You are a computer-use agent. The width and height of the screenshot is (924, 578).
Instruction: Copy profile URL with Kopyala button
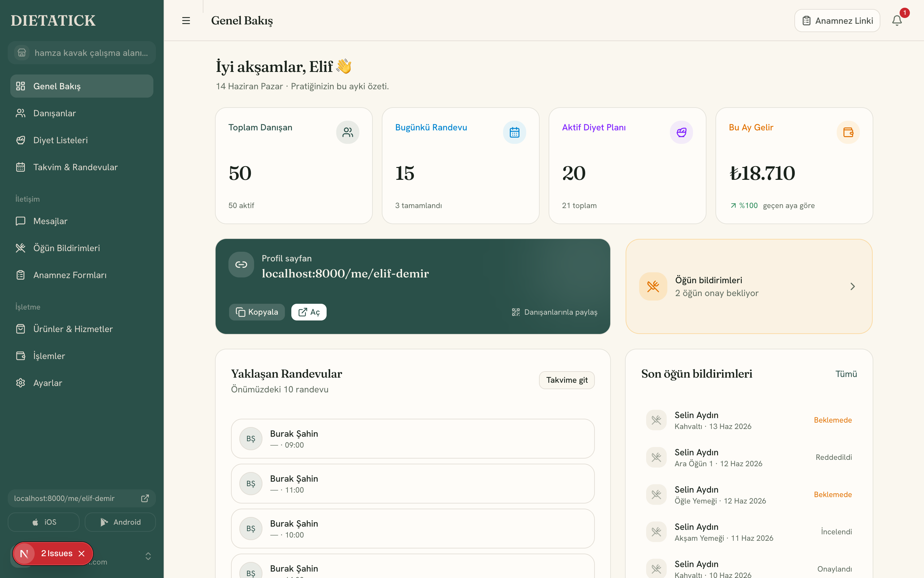click(x=257, y=312)
